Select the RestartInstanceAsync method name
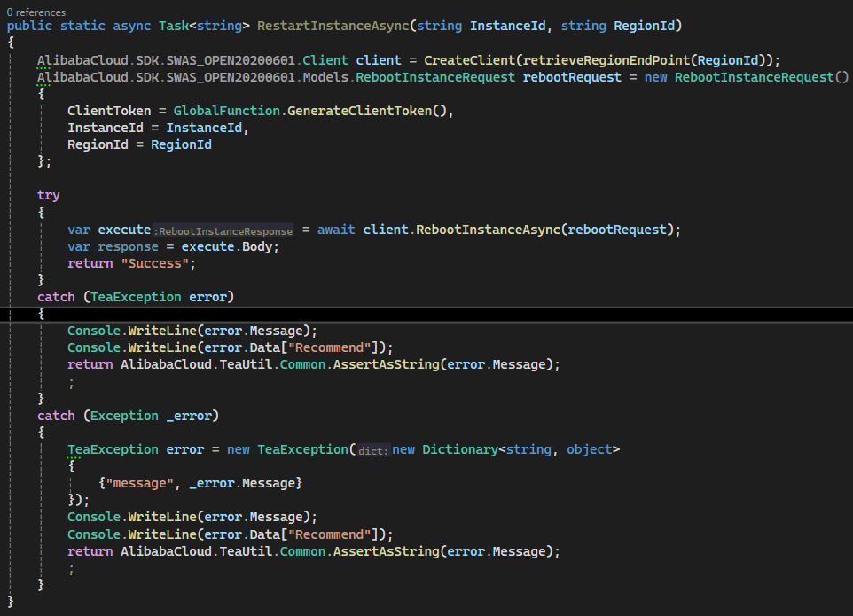Screen dimensions: 853x616 click(x=333, y=26)
